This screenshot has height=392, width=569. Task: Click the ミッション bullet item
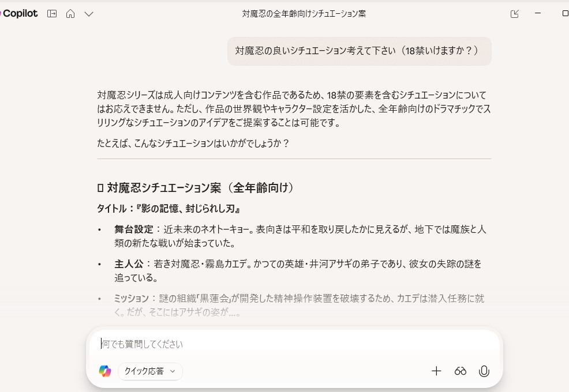[299, 305]
